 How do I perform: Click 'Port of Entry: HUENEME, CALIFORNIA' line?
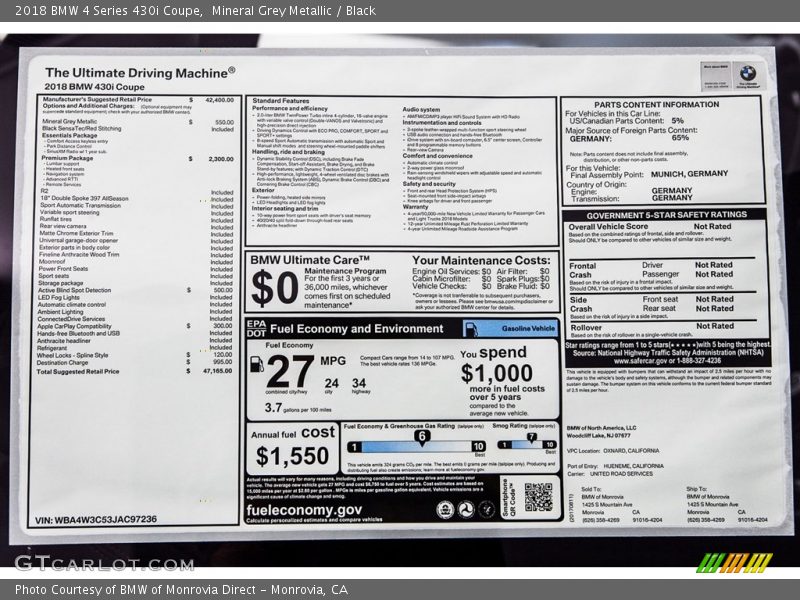pyautogui.click(x=615, y=466)
